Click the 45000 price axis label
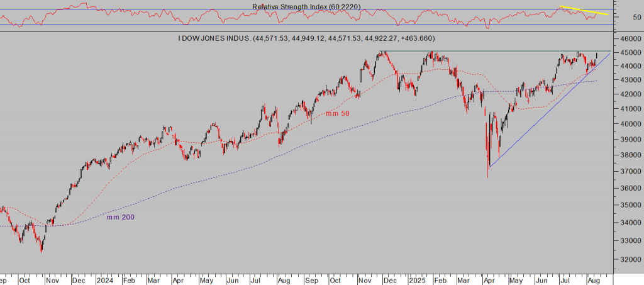Image resolution: width=644 pixels, height=285 pixels. point(630,53)
